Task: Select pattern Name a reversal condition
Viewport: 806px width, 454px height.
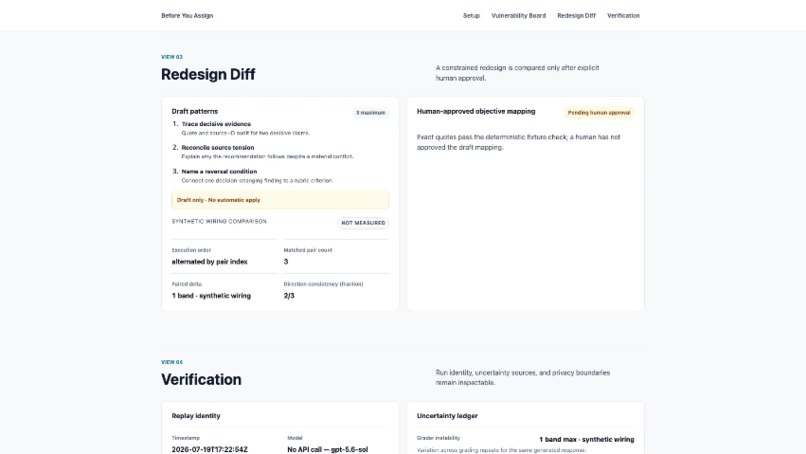Action: tap(219, 172)
